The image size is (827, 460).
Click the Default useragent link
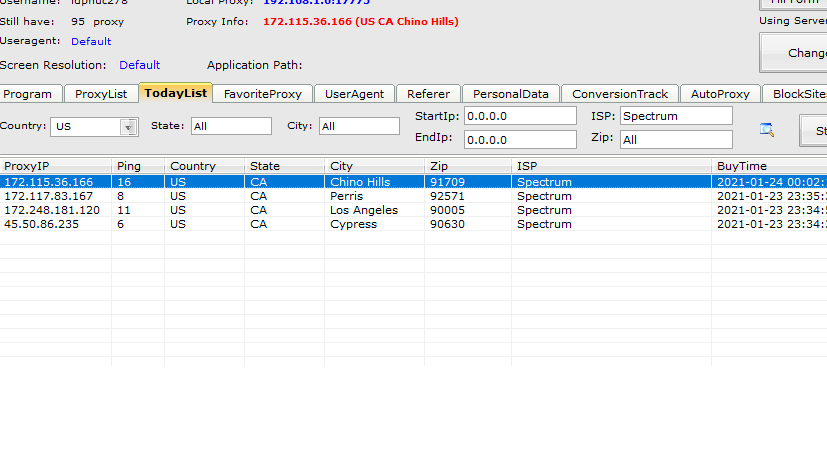coord(91,41)
